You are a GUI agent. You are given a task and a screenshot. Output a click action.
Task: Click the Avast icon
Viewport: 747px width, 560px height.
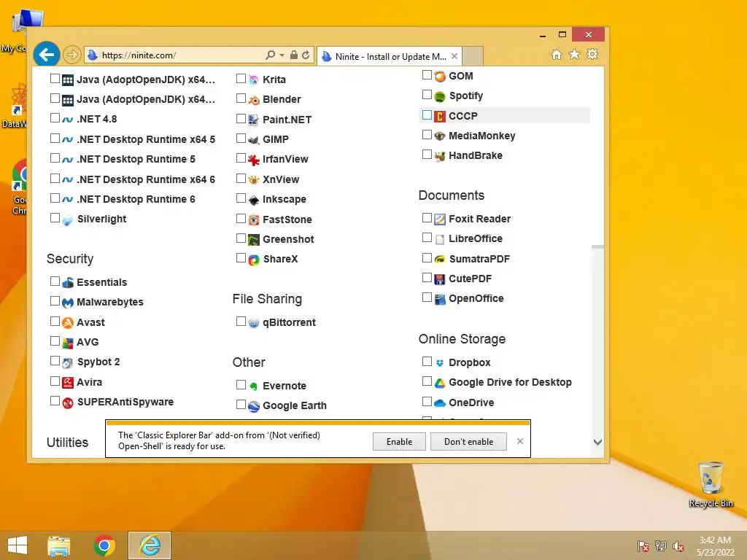[68, 322]
